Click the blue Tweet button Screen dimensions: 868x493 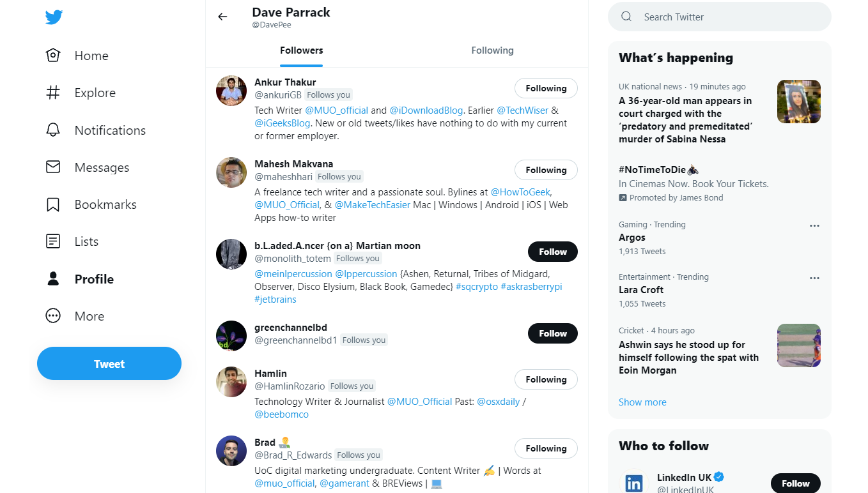109,364
